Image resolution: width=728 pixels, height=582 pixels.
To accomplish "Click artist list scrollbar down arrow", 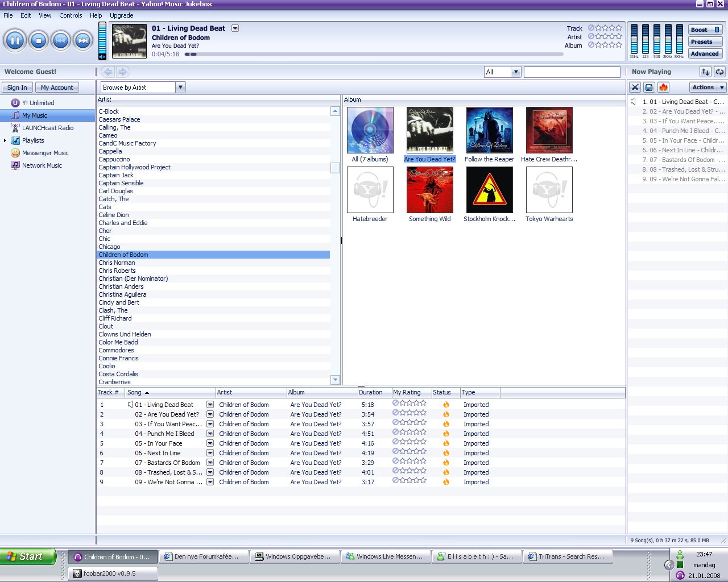I will click(x=335, y=380).
